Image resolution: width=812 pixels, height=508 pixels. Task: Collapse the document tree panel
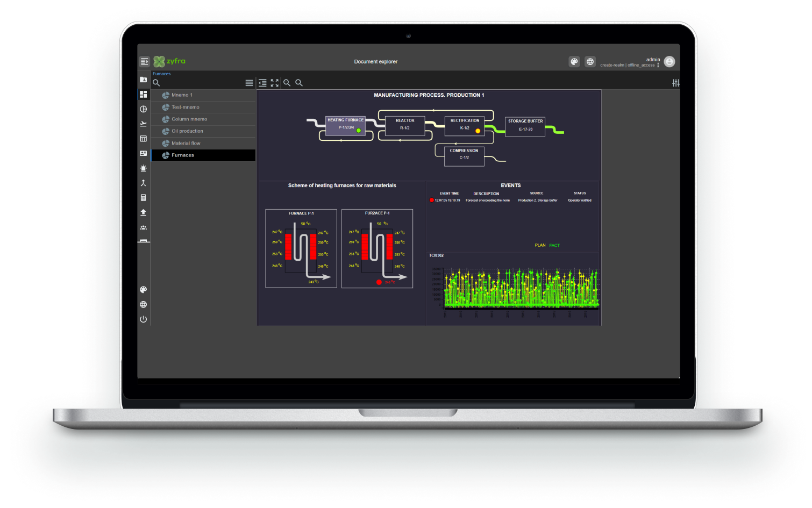(262, 83)
